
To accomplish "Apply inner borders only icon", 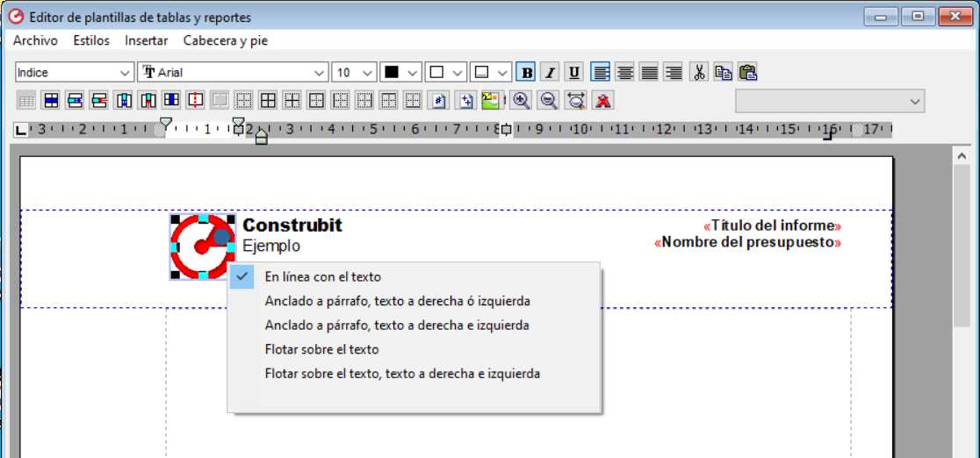I will point(292,100).
